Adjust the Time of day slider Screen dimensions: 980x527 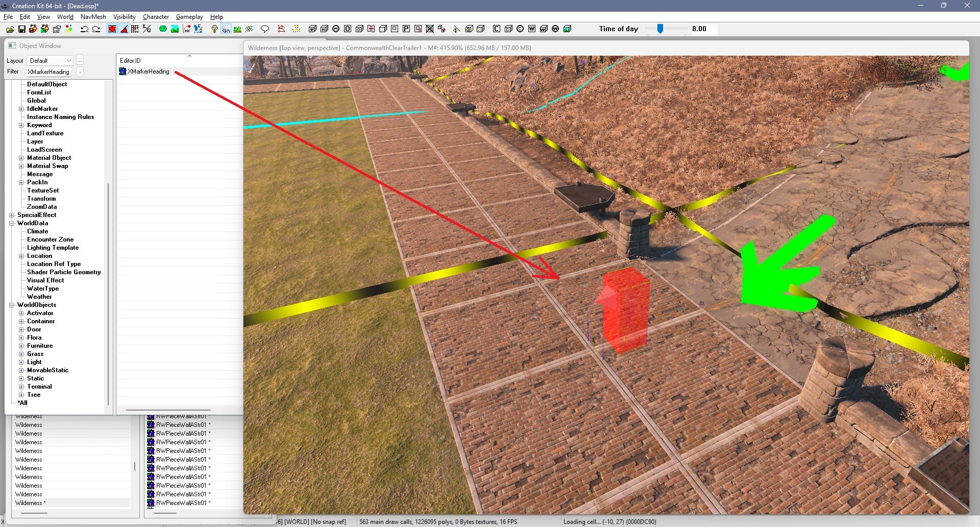click(660, 29)
